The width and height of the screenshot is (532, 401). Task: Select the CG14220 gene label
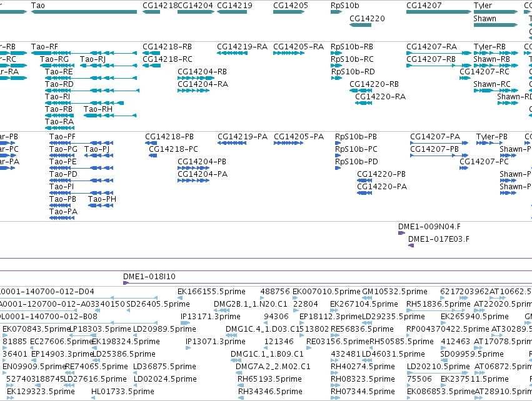coord(367,19)
